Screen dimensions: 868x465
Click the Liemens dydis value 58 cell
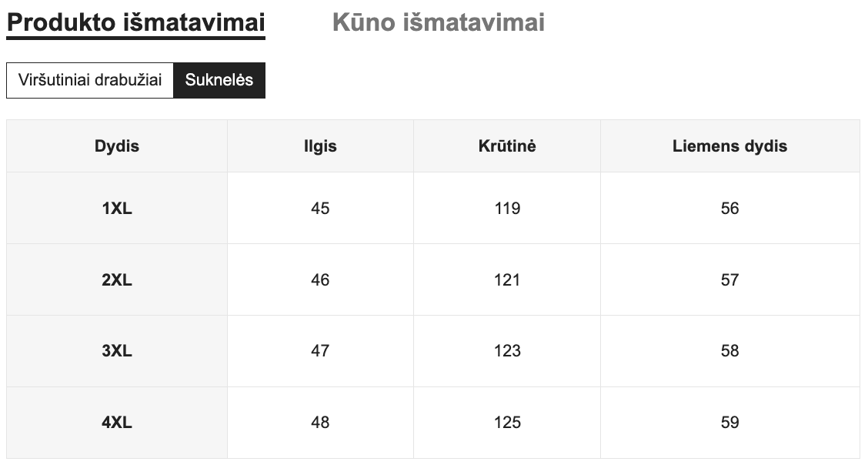(x=729, y=351)
